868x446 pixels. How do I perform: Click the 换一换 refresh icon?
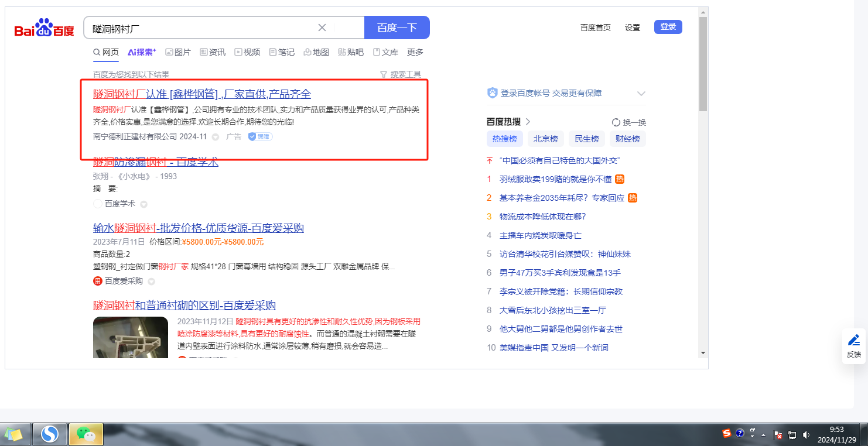(x=616, y=122)
